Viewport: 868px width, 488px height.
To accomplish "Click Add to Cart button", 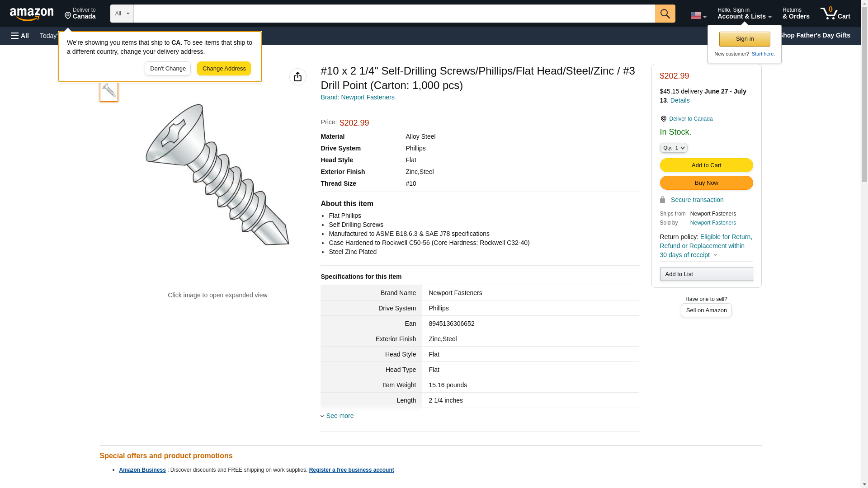I will tap(706, 165).
